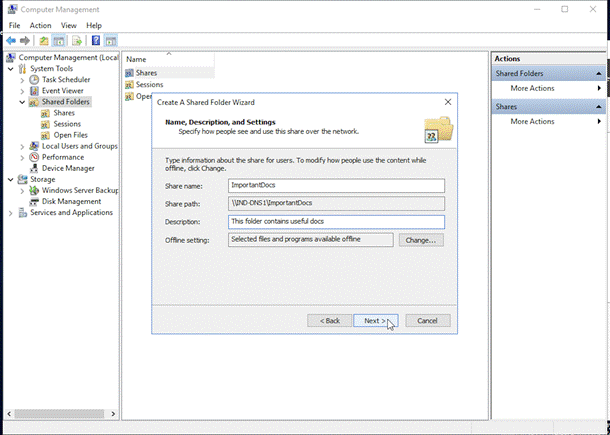610x435 pixels.
Task: Open the View menu
Action: 68,25
